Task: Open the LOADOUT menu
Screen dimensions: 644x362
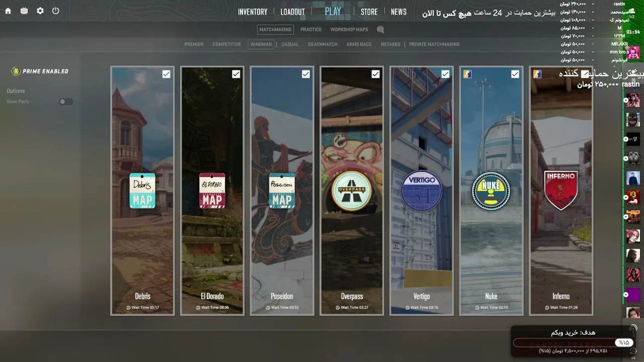Action: [x=293, y=12]
